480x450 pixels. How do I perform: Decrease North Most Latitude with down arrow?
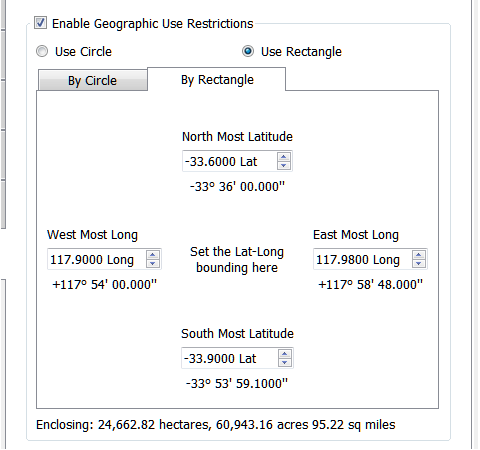pos(283,165)
